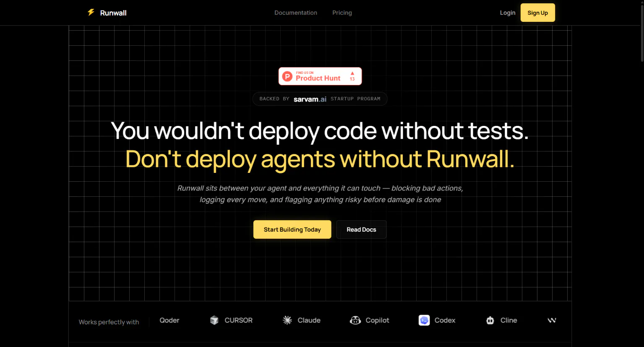Upvote via the Product Hunt arrow count

[352, 76]
